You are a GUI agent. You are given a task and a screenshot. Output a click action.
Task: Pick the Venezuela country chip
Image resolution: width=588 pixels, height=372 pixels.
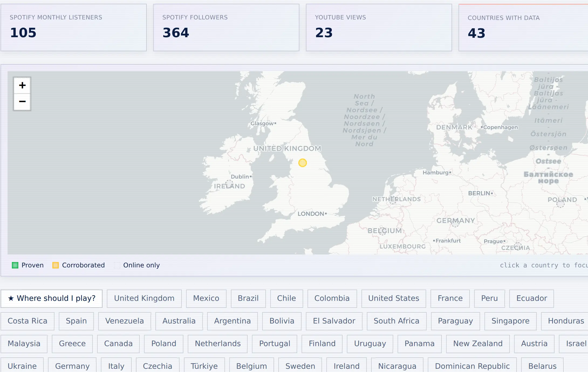point(125,321)
